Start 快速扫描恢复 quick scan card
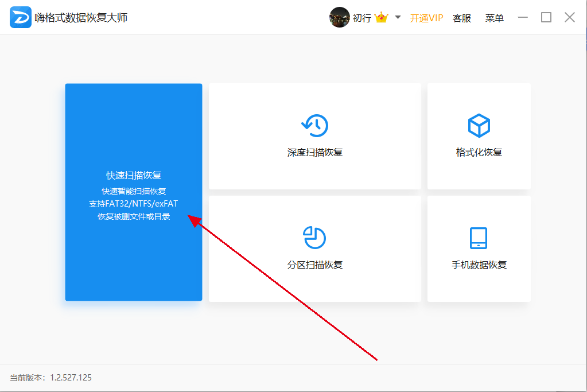587x392 pixels. pyautogui.click(x=134, y=192)
